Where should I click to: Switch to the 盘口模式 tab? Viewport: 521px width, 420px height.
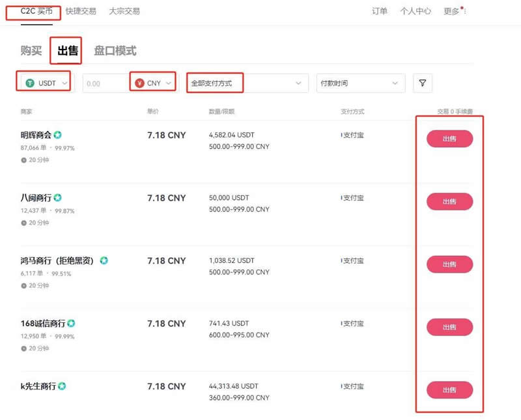tap(115, 51)
